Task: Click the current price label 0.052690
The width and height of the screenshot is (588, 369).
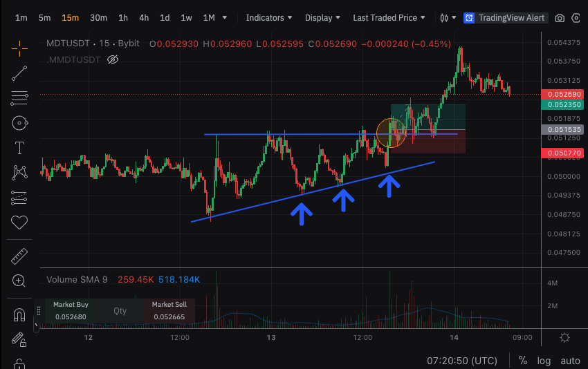Action: click(562, 95)
